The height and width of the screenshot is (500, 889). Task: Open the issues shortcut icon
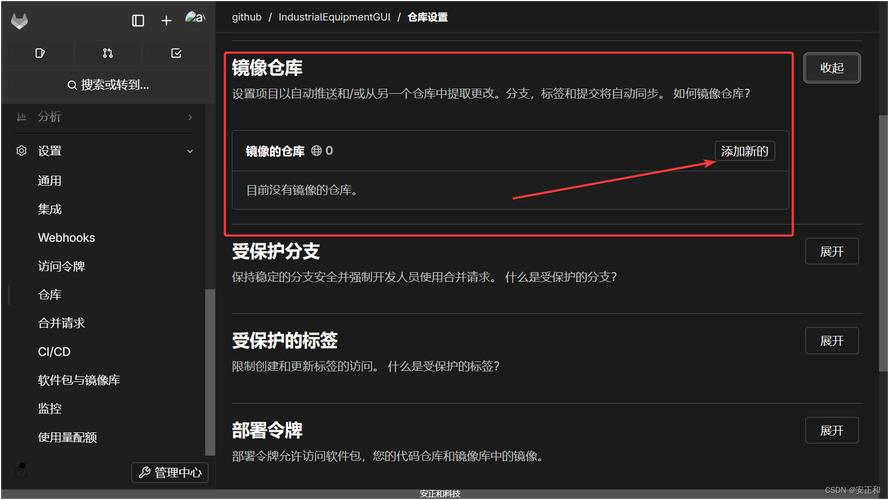[x=40, y=53]
